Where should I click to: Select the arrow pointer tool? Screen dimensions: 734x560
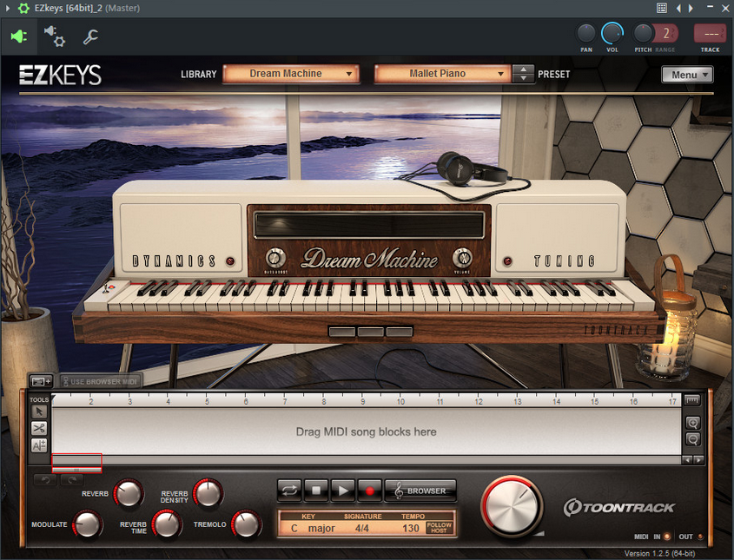tap(39, 412)
